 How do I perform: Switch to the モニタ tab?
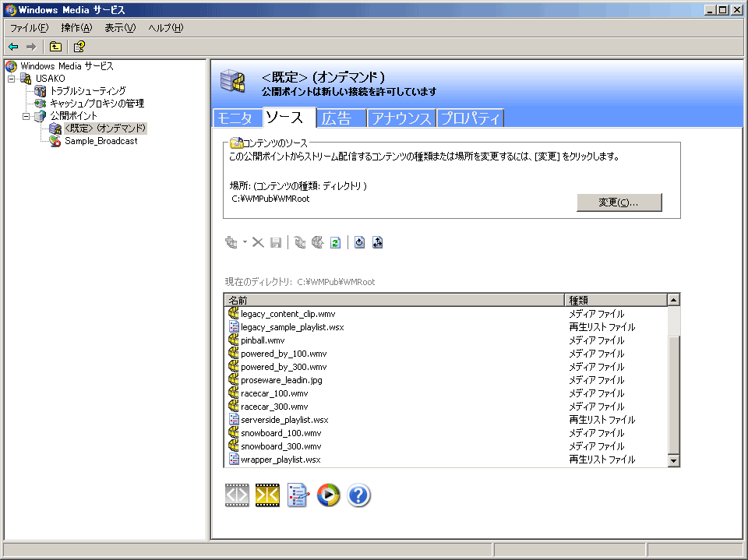pyautogui.click(x=238, y=118)
